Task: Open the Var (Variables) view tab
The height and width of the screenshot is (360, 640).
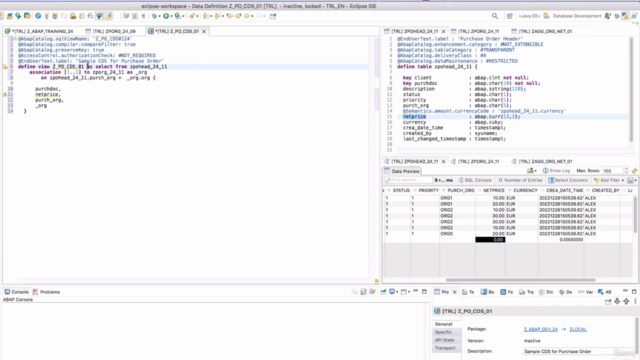Action: [585, 292]
